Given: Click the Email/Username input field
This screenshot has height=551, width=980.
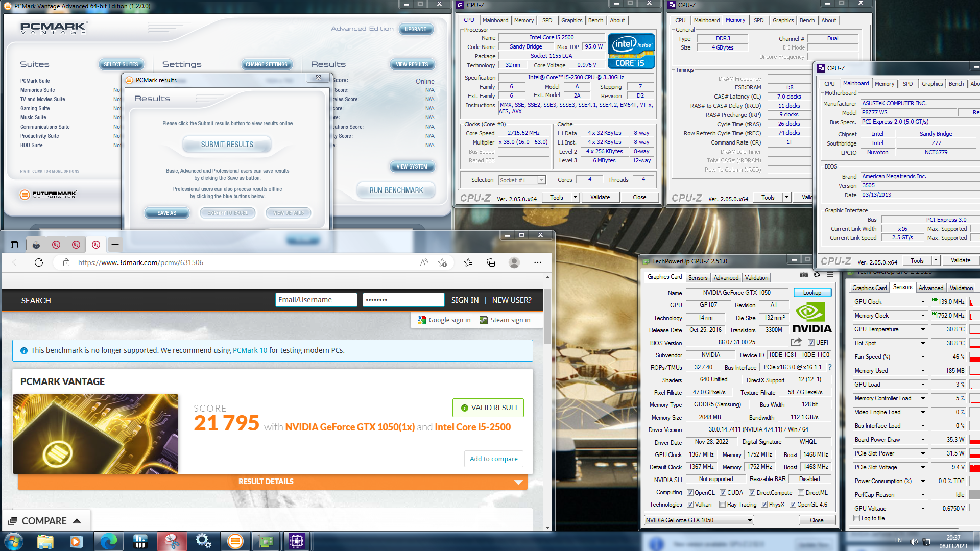Looking at the screenshot, I should [316, 300].
